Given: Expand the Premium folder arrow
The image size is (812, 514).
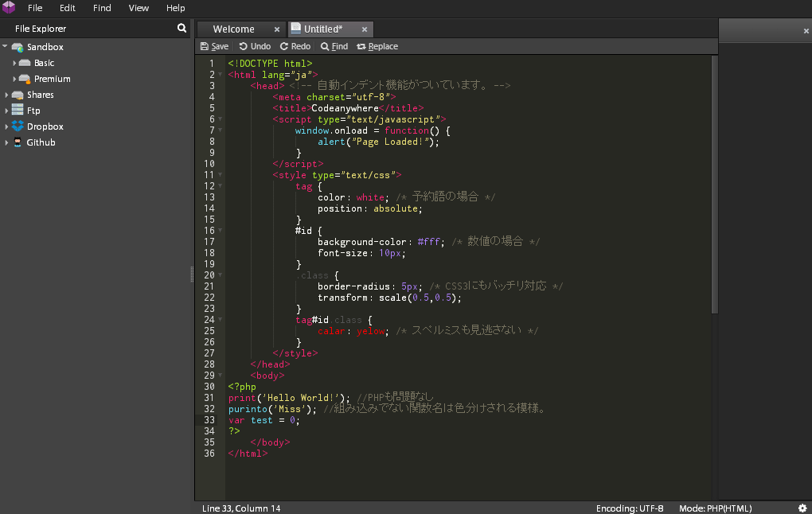Looking at the screenshot, I should coord(14,79).
